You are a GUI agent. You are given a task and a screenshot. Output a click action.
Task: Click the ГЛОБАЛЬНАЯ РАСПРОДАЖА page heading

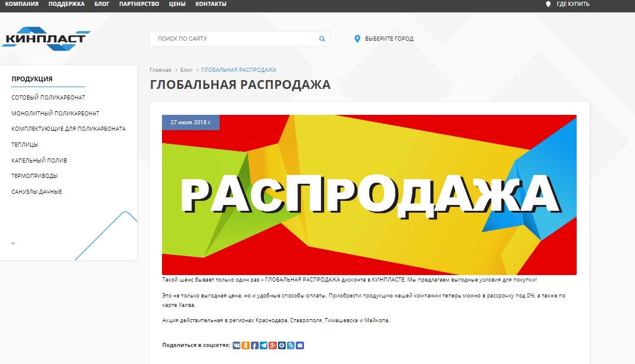[240, 85]
